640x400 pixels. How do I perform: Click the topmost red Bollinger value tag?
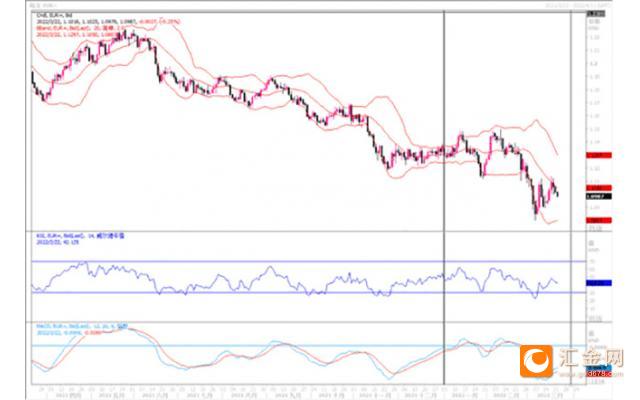tap(599, 155)
